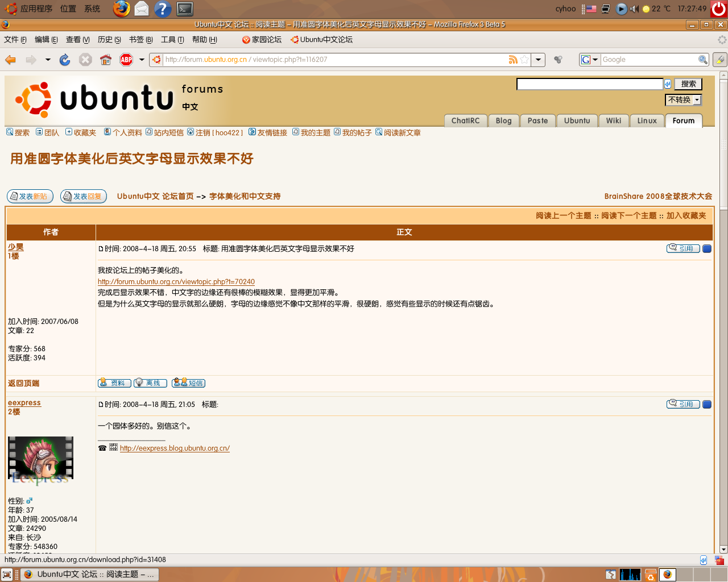Image resolution: width=728 pixels, height=582 pixels.
Task: Open the viewtopic.php?t=70240 link
Action: pyautogui.click(x=176, y=282)
